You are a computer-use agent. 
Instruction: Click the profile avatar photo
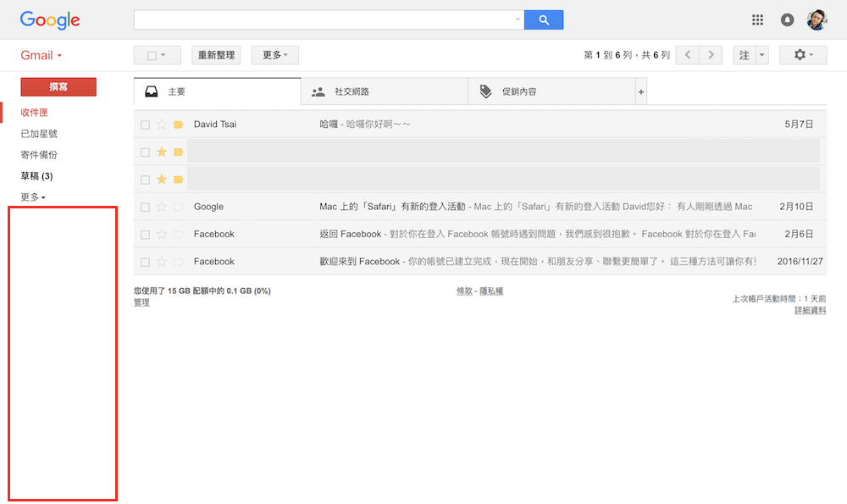click(x=816, y=19)
